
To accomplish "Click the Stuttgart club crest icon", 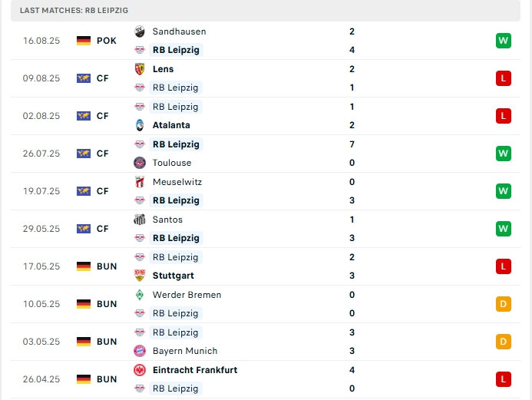I will pos(140,276).
